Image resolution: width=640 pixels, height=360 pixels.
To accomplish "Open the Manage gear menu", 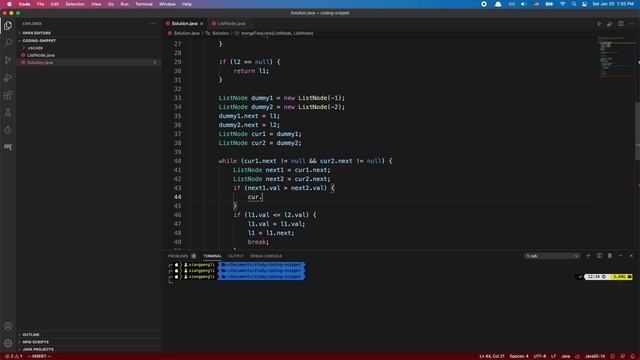I will click(x=8, y=343).
